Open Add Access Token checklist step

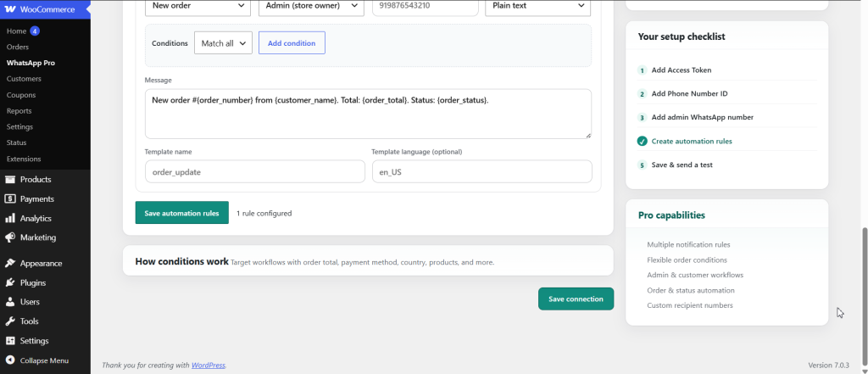(682, 70)
